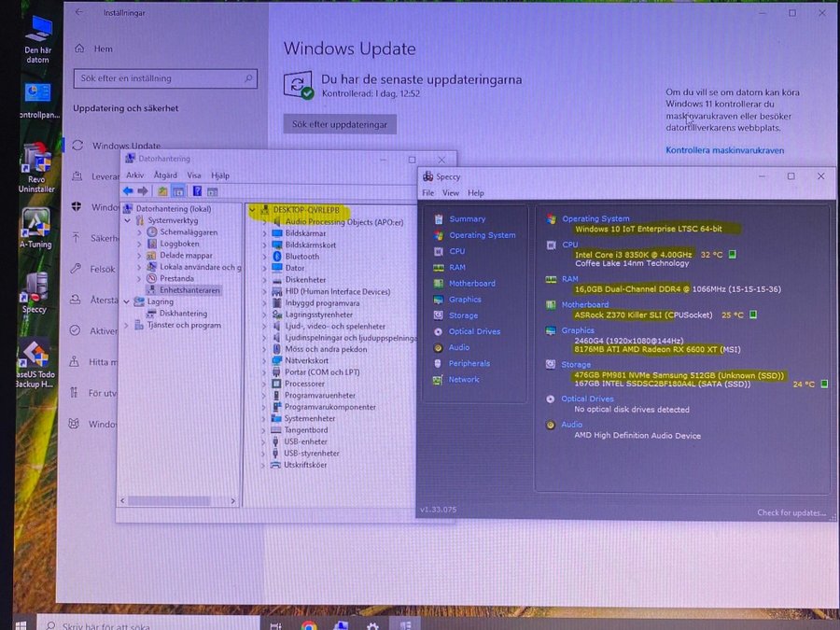The width and height of the screenshot is (840, 630).
Task: Click Chrome icon in the taskbar
Action: tap(309, 624)
